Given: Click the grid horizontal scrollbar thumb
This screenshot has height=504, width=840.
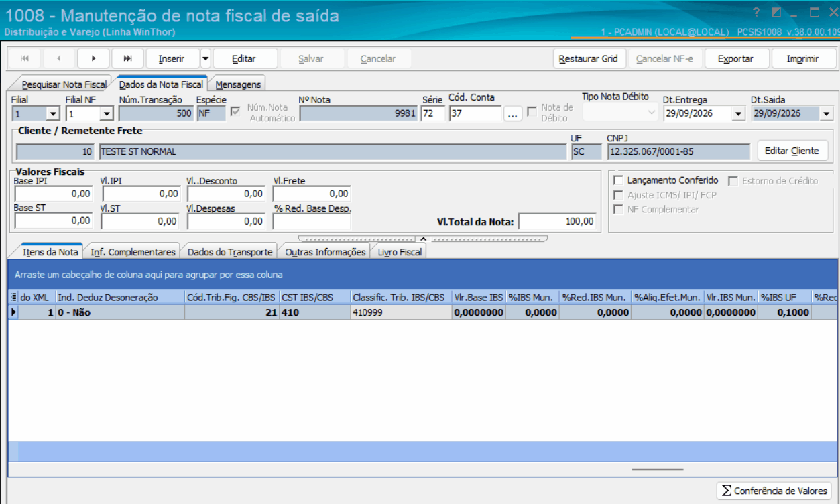Looking at the screenshot, I should (x=657, y=470).
